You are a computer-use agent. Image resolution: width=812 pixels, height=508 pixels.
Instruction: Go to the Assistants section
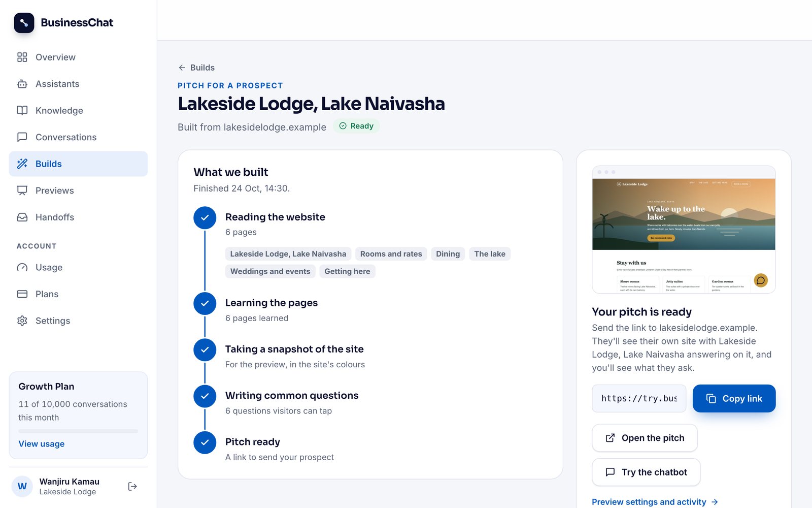pos(78,84)
